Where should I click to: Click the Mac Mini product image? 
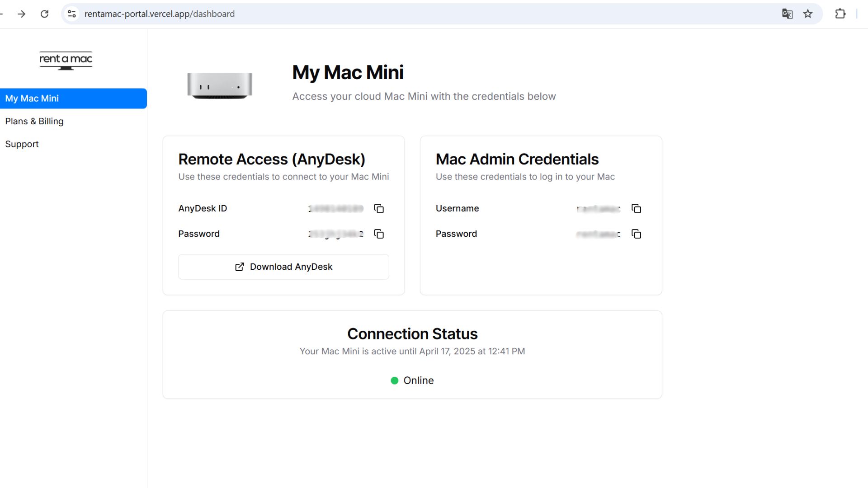point(220,85)
